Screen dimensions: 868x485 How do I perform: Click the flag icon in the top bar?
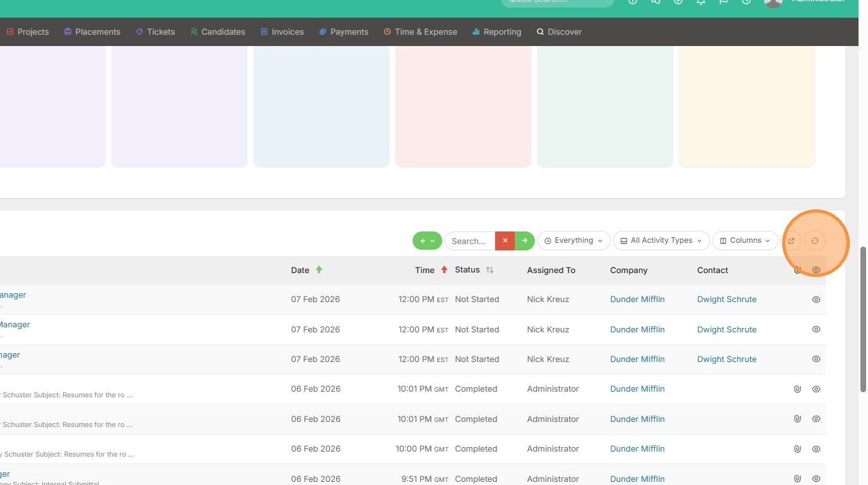click(x=724, y=2)
